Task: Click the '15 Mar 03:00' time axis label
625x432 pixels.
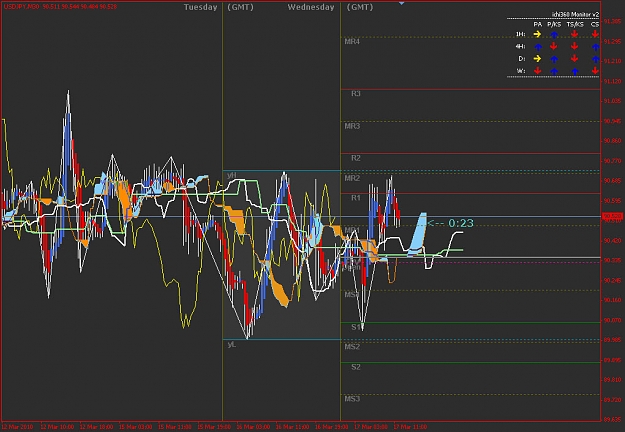Action: coord(136,427)
